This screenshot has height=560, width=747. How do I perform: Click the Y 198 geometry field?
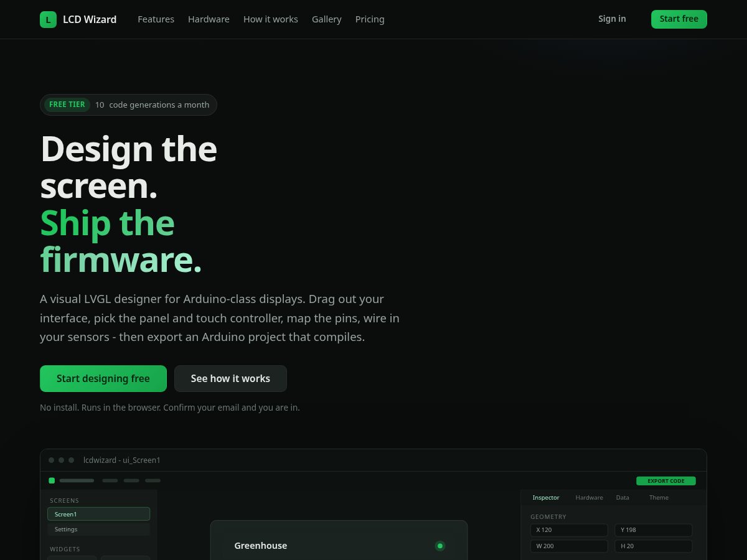(x=654, y=530)
